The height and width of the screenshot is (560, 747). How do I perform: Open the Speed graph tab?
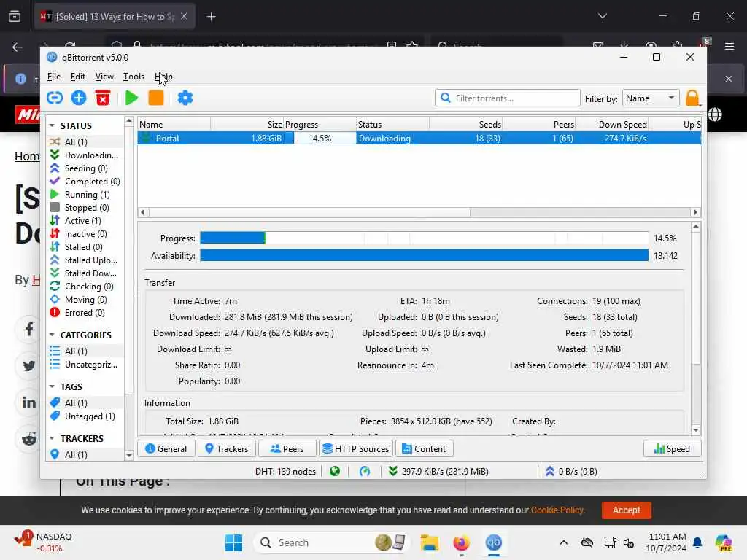[672, 449]
